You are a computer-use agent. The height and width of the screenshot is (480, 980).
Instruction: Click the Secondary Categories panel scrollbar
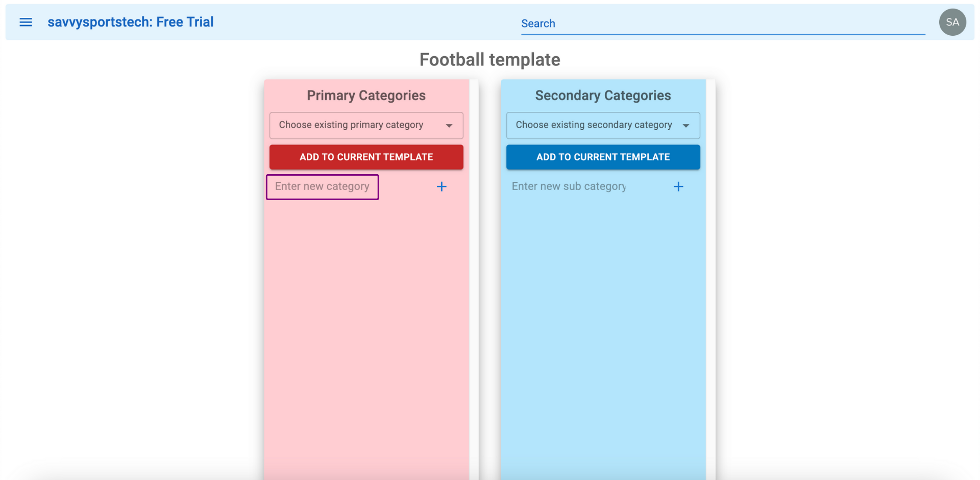coord(711,279)
